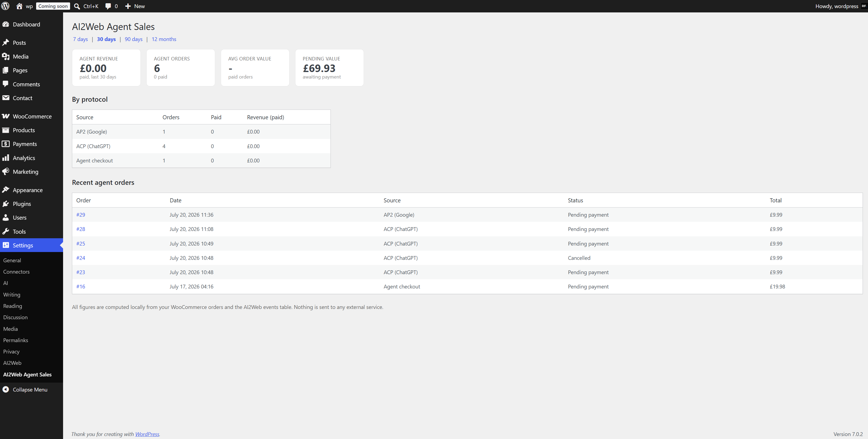This screenshot has height=439, width=868.
Task: Click the Comments speech icon in sidebar
Action: click(x=6, y=84)
